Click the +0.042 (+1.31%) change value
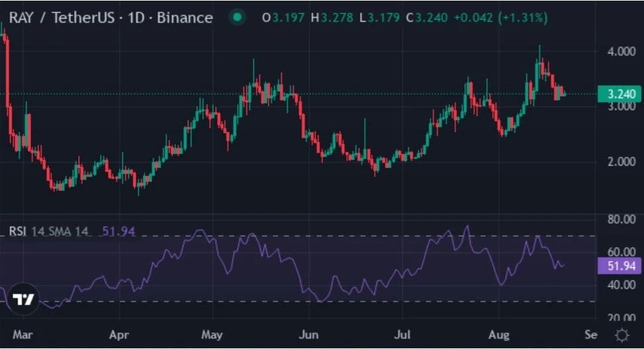The width and height of the screenshot is (644, 349). (500, 18)
